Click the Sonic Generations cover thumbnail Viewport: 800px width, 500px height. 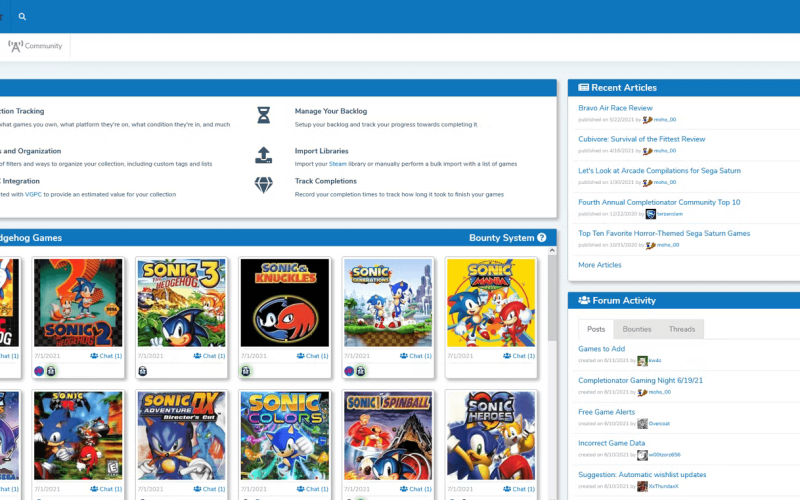pyautogui.click(x=388, y=303)
